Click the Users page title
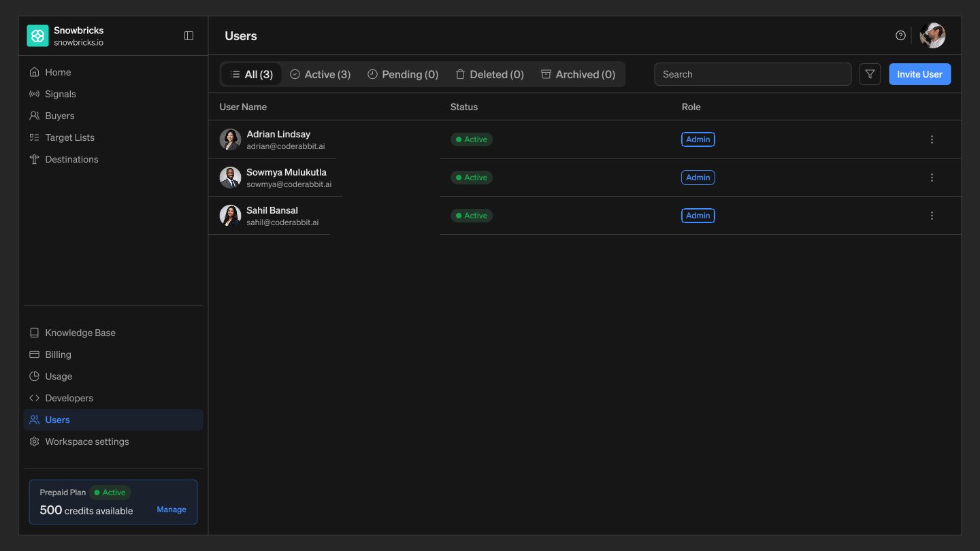The height and width of the screenshot is (551, 980). point(241,36)
